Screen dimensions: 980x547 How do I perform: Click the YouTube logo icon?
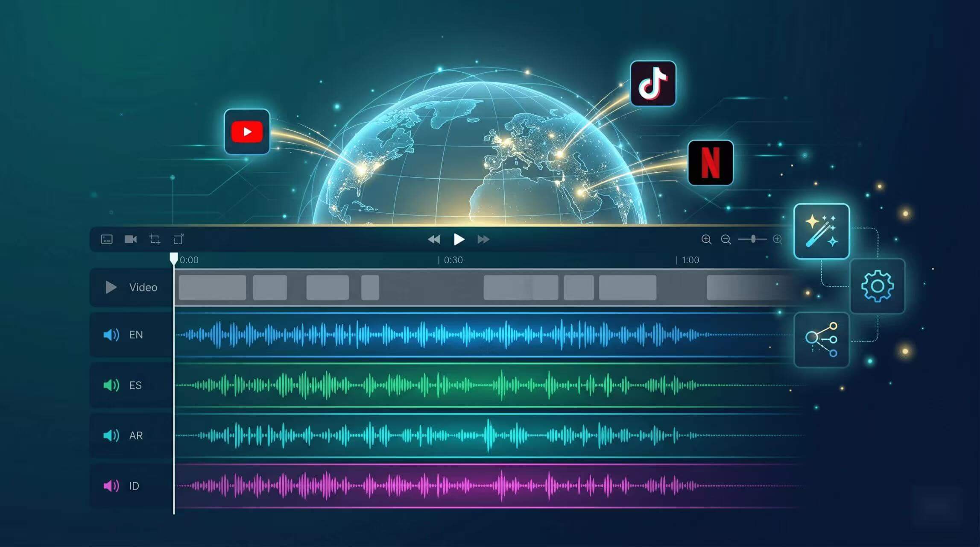[247, 132]
